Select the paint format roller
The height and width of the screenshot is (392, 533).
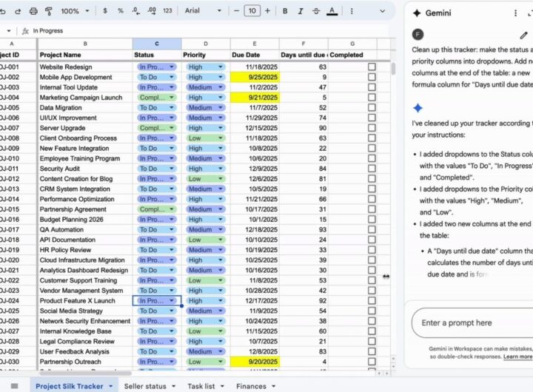coord(49,11)
